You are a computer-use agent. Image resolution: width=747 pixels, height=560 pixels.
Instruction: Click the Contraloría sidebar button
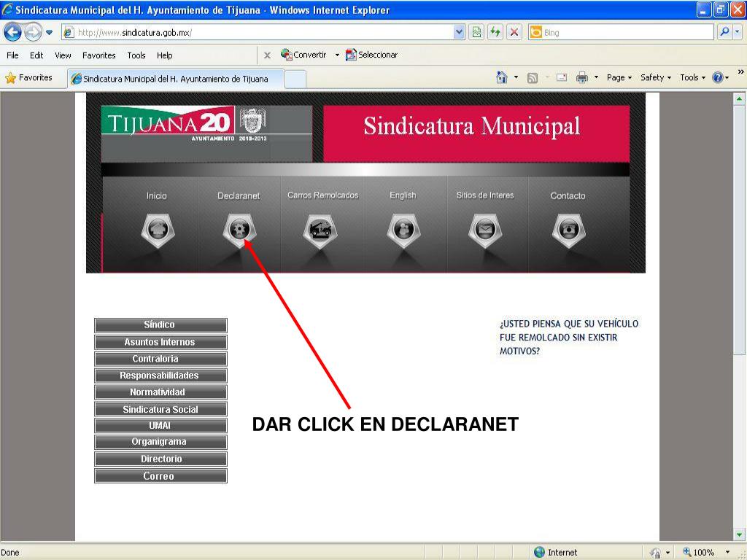[160, 359]
